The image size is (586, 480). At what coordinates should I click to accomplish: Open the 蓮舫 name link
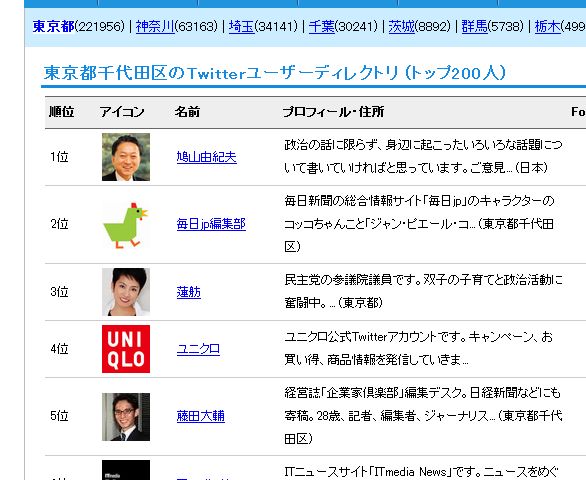(189, 292)
